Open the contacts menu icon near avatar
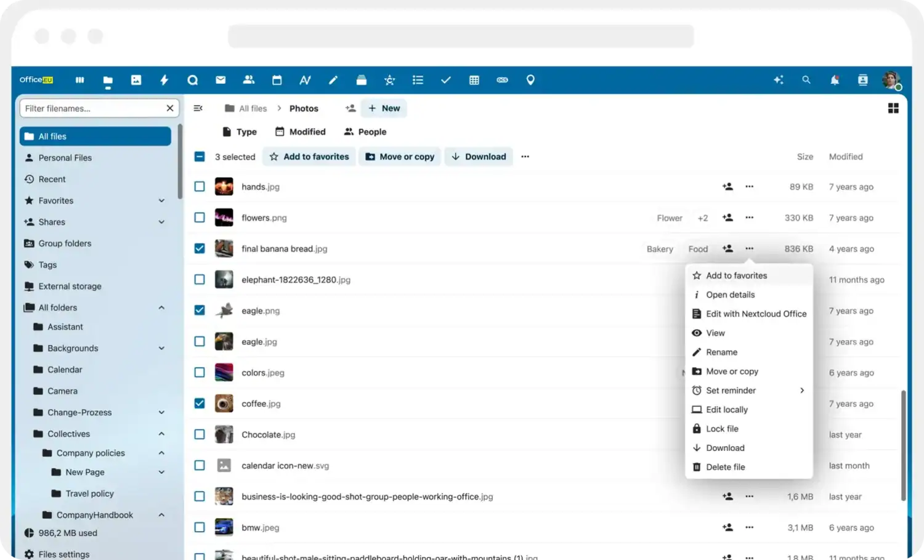The width and height of the screenshot is (924, 560). coord(863,80)
